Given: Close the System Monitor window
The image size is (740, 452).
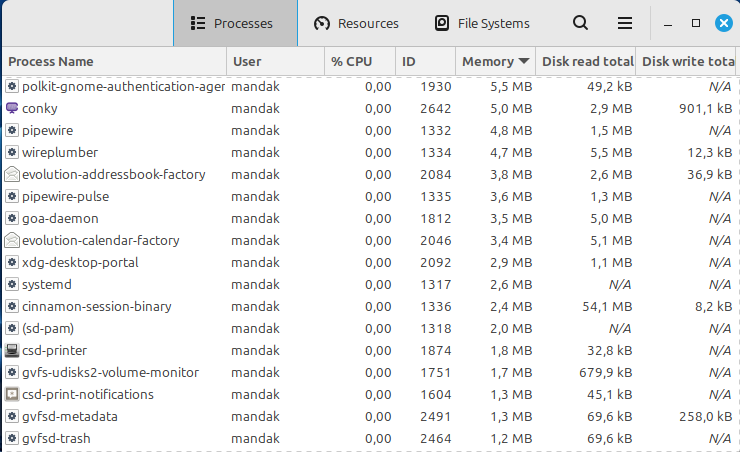Looking at the screenshot, I should (723, 23).
